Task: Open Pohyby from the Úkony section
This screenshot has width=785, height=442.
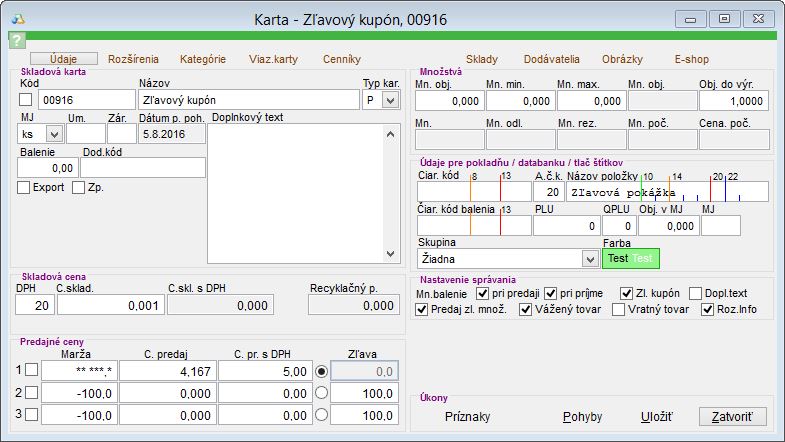Action: pyautogui.click(x=583, y=416)
